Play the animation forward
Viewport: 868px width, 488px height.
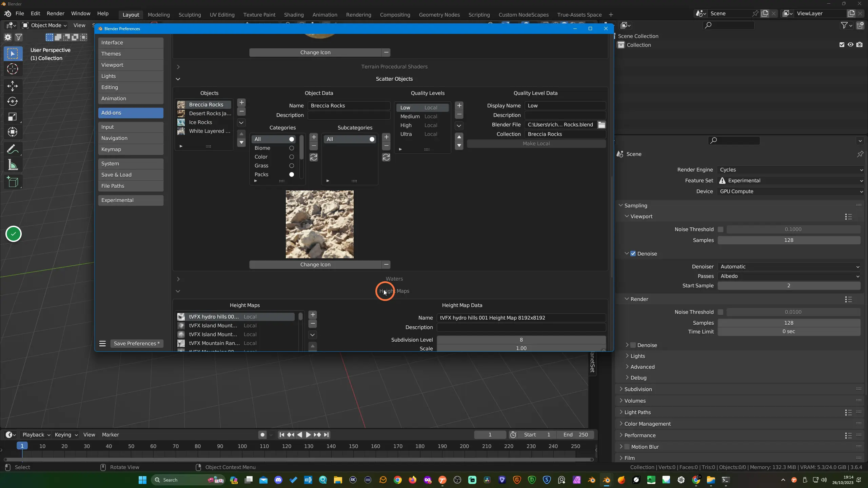click(308, 435)
